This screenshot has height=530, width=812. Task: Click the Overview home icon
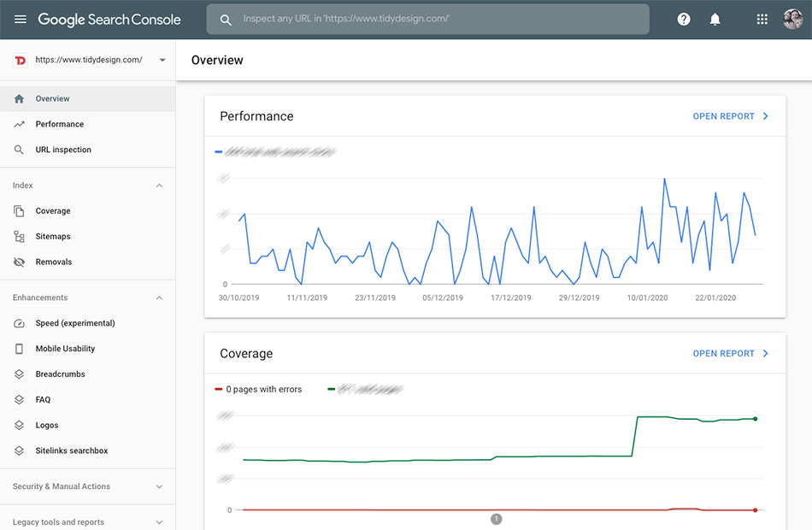coord(19,98)
